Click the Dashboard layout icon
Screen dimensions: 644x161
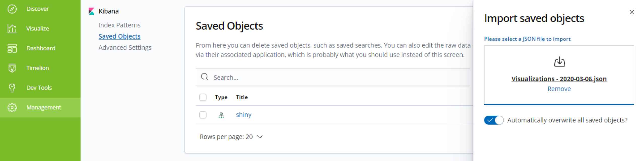coord(12,48)
